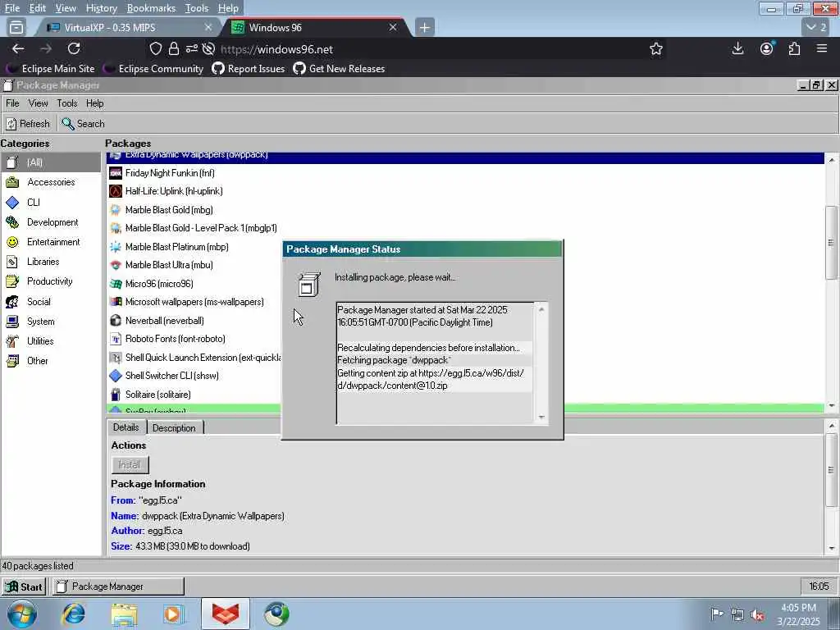Expand the list all tabs dropdown
The image size is (840, 630).
pos(817,27)
